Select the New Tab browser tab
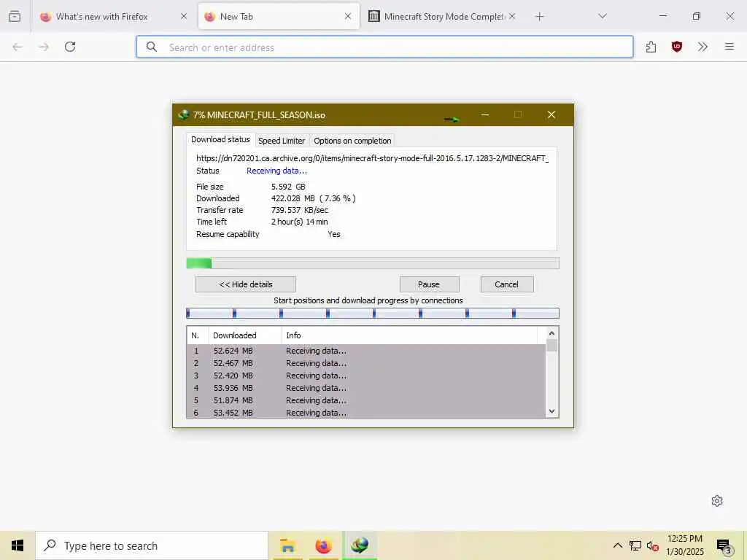This screenshot has height=560, width=747. pos(279,16)
